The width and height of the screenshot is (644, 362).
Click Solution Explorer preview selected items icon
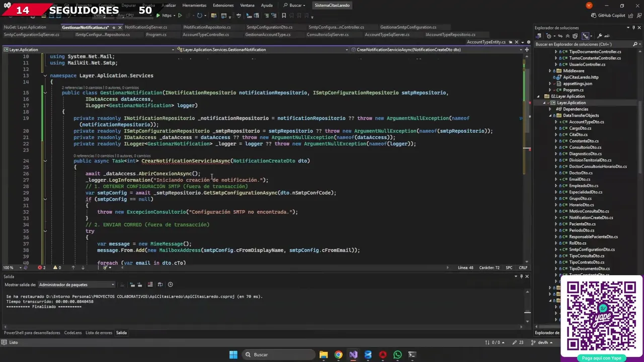click(x=607, y=36)
